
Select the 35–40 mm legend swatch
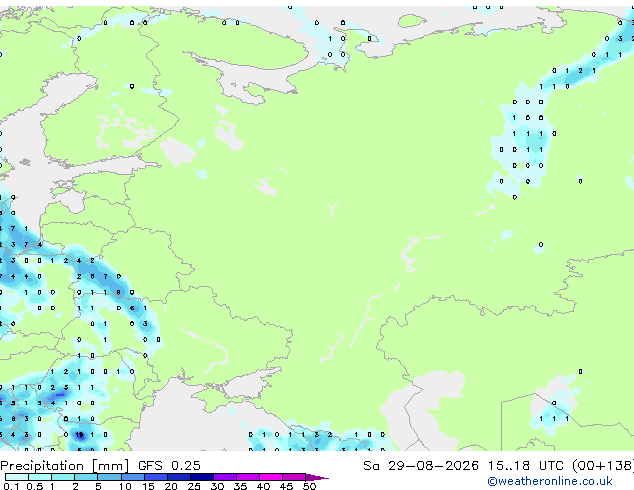(x=247, y=477)
